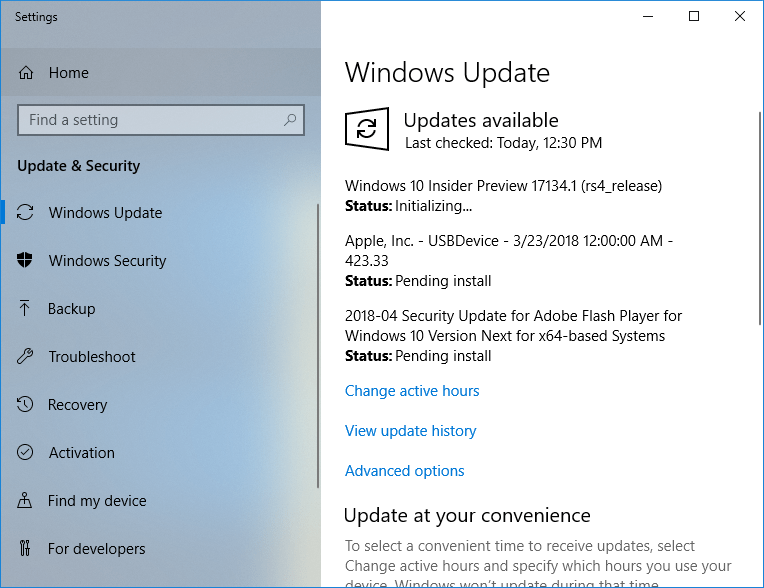Image resolution: width=764 pixels, height=588 pixels.
Task: Click the For developers tools icon
Action: tap(24, 548)
